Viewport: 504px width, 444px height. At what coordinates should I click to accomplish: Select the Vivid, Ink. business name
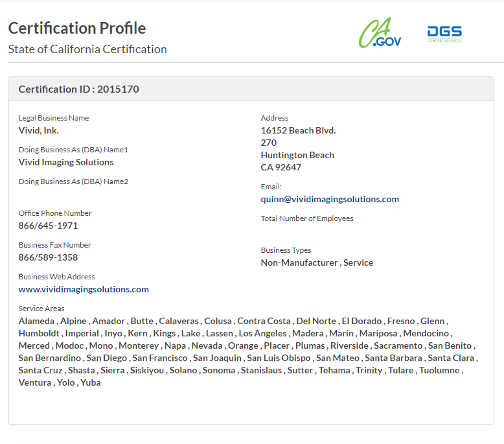tap(39, 130)
